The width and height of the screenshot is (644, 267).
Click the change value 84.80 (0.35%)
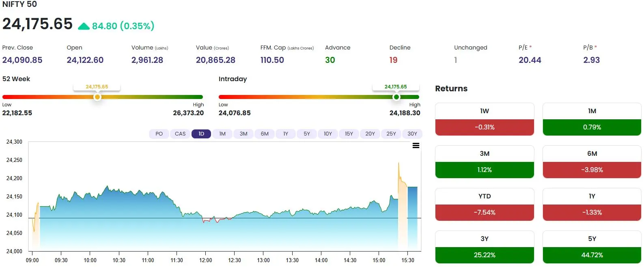[123, 26]
